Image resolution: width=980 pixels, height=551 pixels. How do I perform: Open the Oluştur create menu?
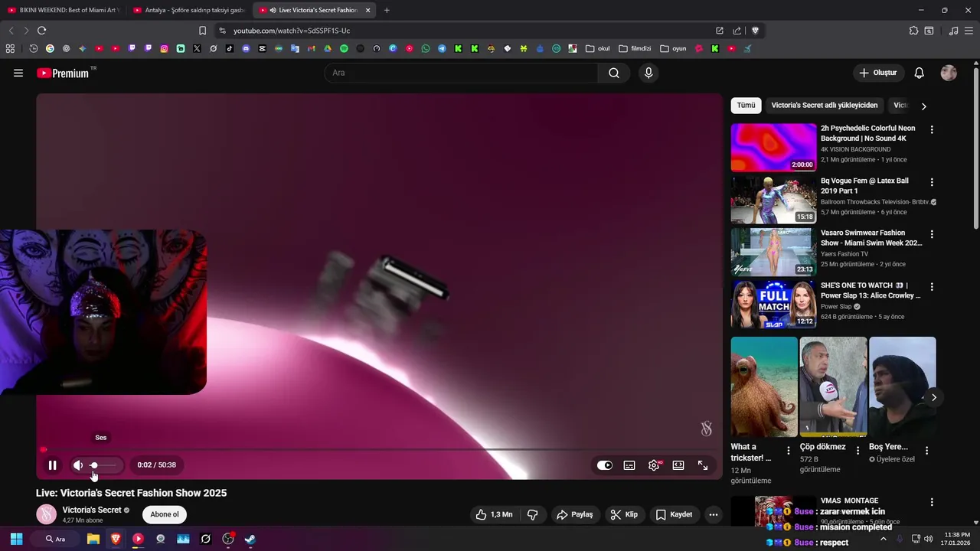(x=878, y=73)
